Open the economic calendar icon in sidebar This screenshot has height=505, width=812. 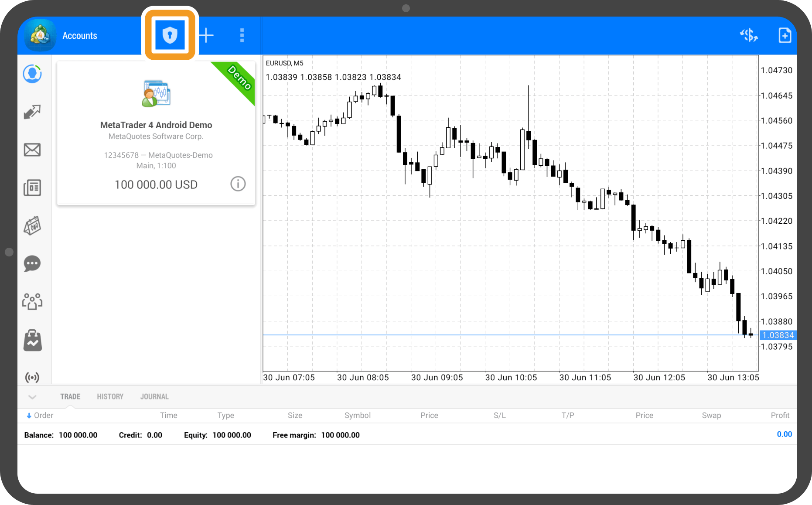pyautogui.click(x=32, y=226)
